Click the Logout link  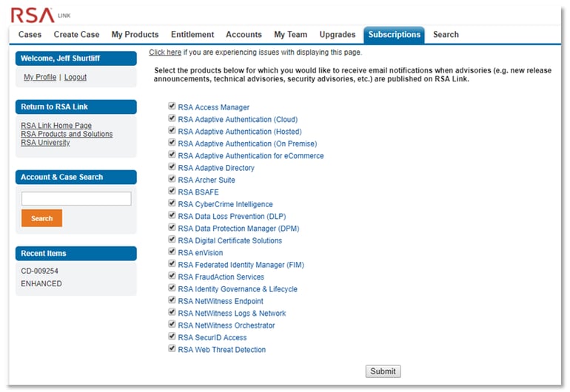[x=76, y=78]
